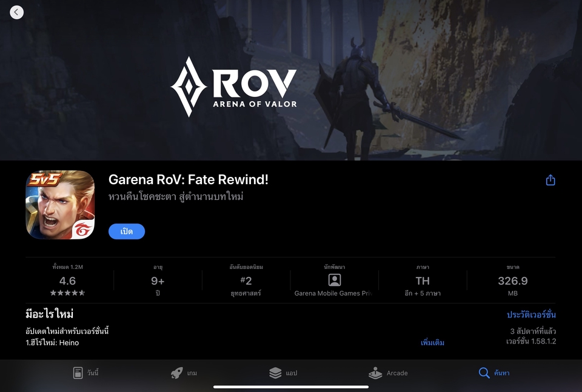Select the ค้นหา (Search) tab
582x392 pixels.
click(493, 373)
